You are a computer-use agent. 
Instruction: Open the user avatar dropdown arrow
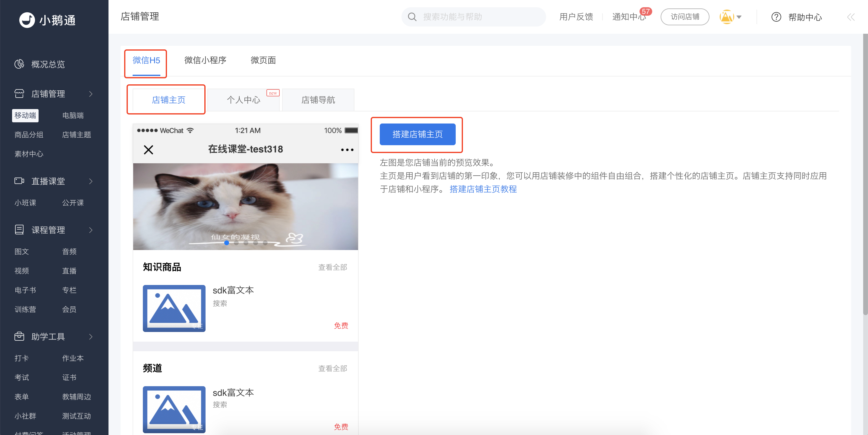pos(739,17)
